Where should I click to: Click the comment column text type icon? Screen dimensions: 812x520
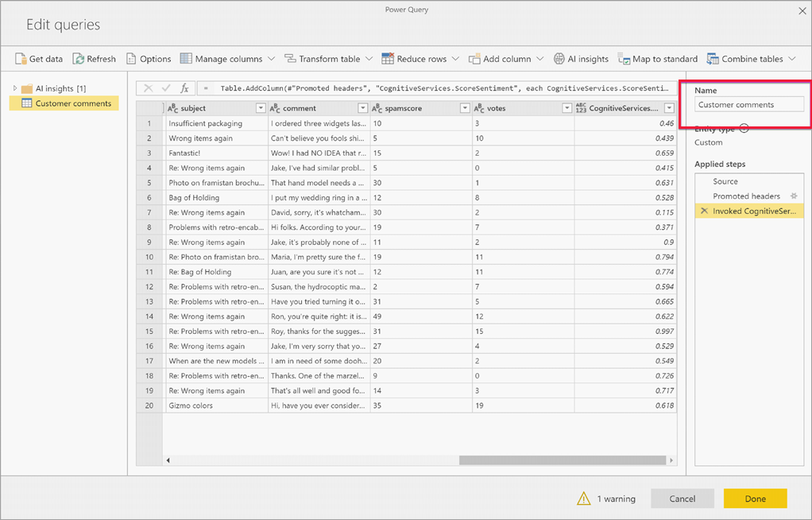pyautogui.click(x=274, y=108)
